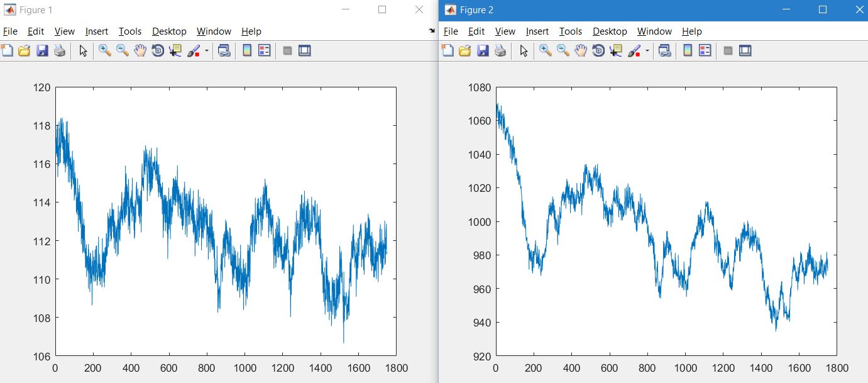The image size is (868, 383).
Task: Click New Figure icon in Figure 2 toolbar
Action: coord(448,51)
